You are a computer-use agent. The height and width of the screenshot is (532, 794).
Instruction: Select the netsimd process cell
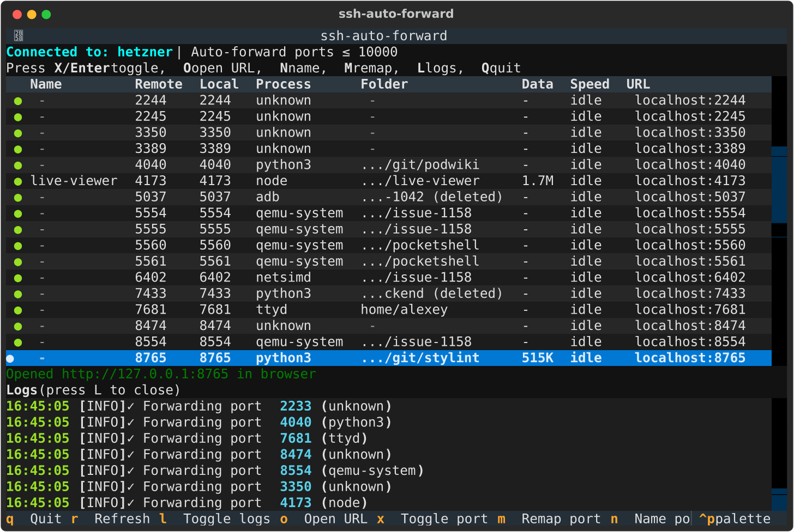284,277
